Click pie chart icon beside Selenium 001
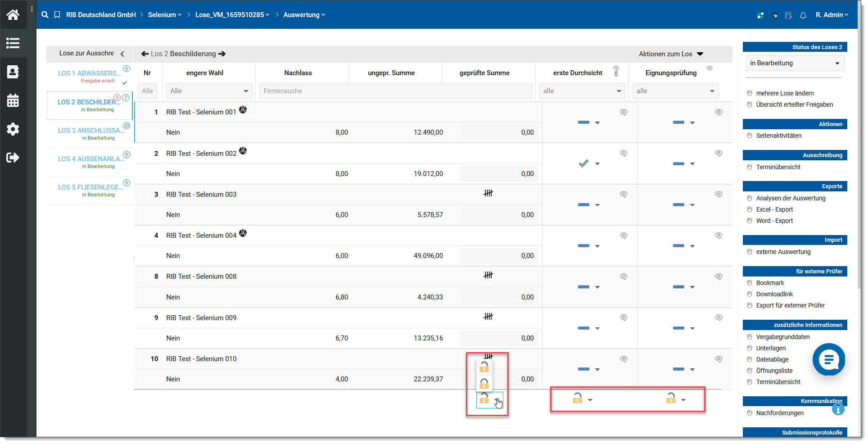The height and width of the screenshot is (444, 868). (243, 109)
